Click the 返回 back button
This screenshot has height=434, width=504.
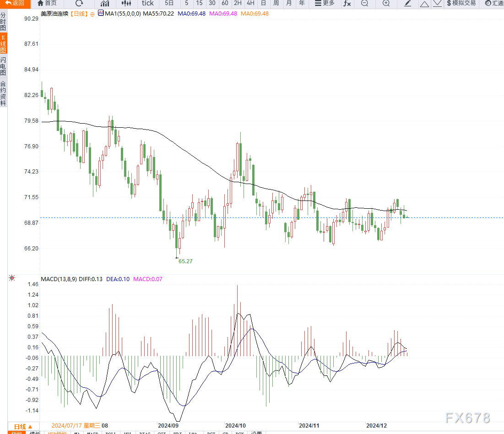coord(15,3)
